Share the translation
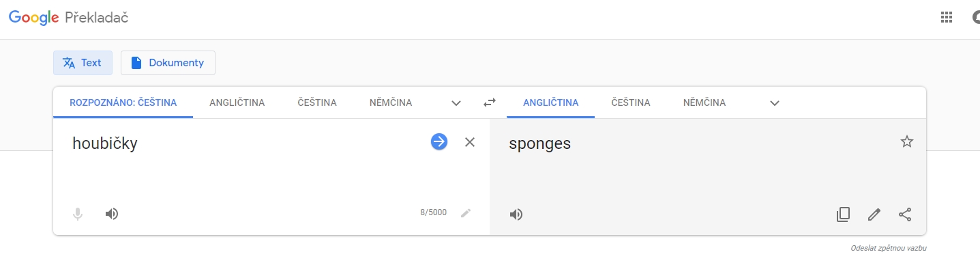Image resolution: width=980 pixels, height=278 pixels. tap(905, 214)
